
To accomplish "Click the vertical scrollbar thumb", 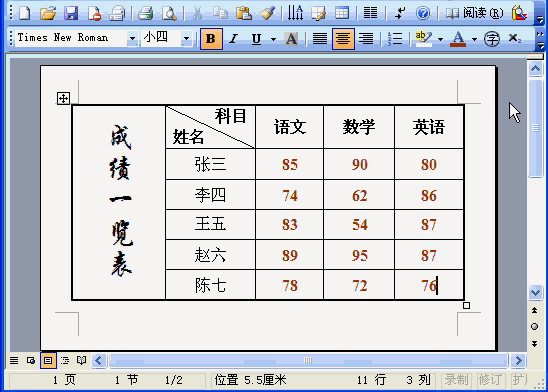I will pyautogui.click(x=535, y=129).
